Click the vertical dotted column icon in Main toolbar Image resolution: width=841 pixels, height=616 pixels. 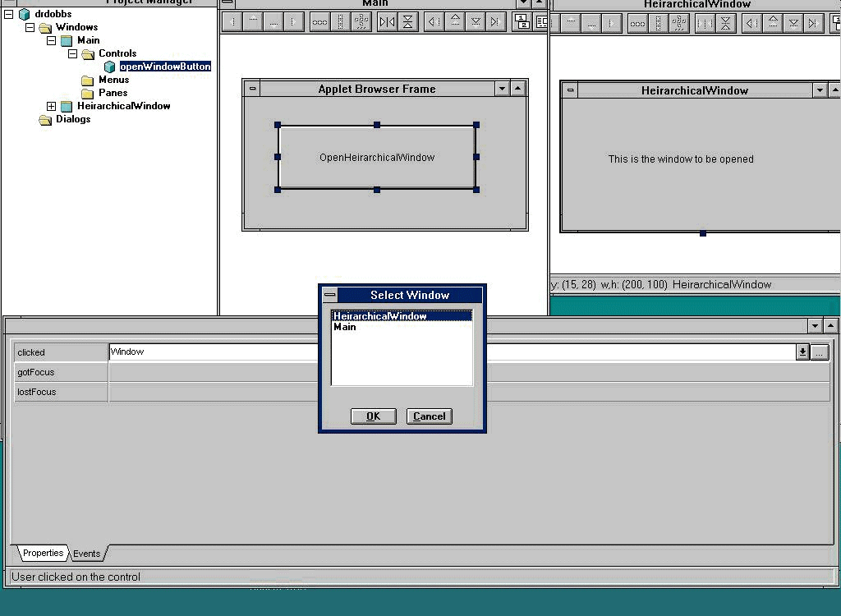340,22
